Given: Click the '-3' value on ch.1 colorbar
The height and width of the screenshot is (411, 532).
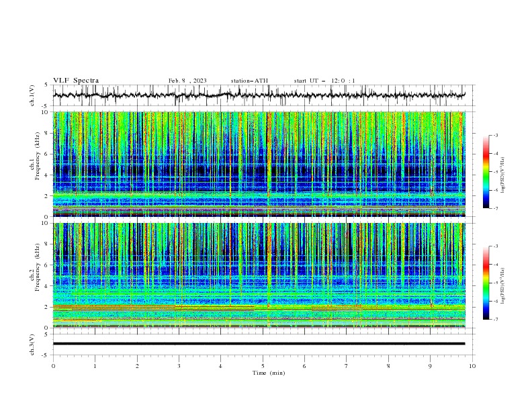Looking at the screenshot, I should [x=495, y=135].
